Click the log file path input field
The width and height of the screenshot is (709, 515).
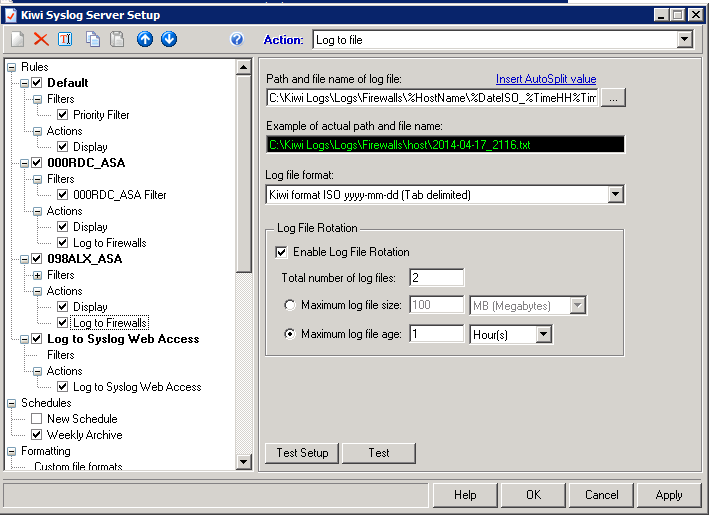pos(433,98)
